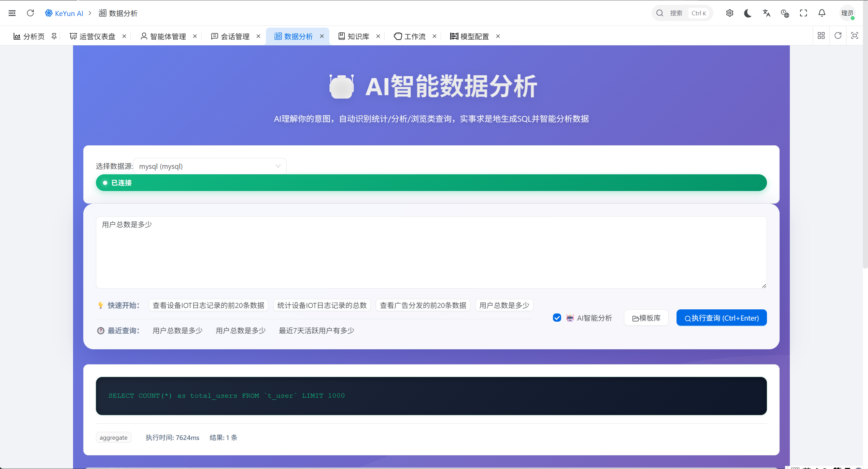
Task: Close the 模型配置 tab
Action: point(498,36)
